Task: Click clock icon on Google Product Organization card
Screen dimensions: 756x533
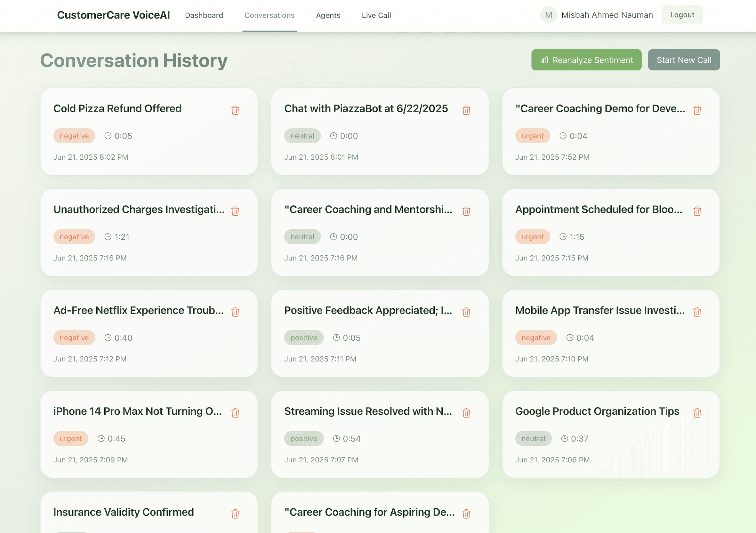Action: point(564,439)
